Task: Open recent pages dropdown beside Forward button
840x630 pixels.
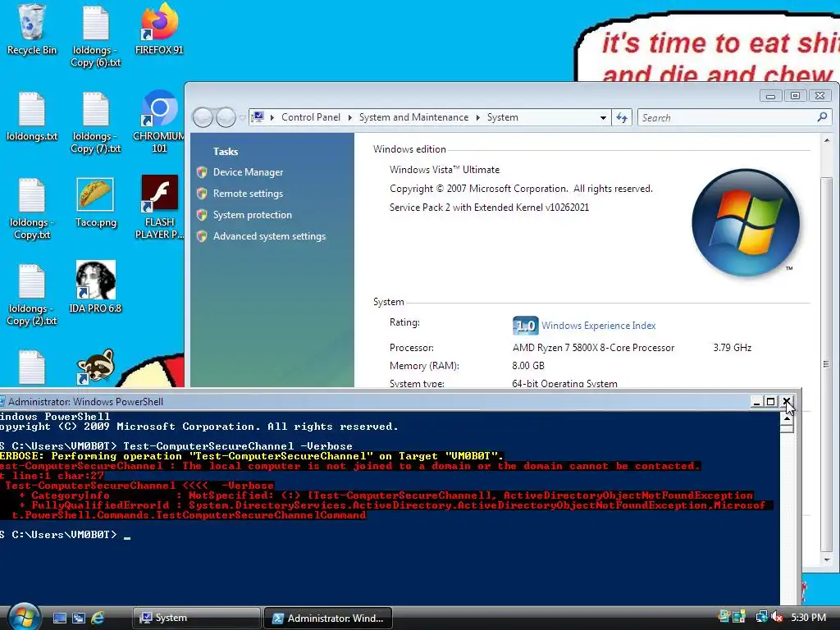Action: [x=242, y=117]
